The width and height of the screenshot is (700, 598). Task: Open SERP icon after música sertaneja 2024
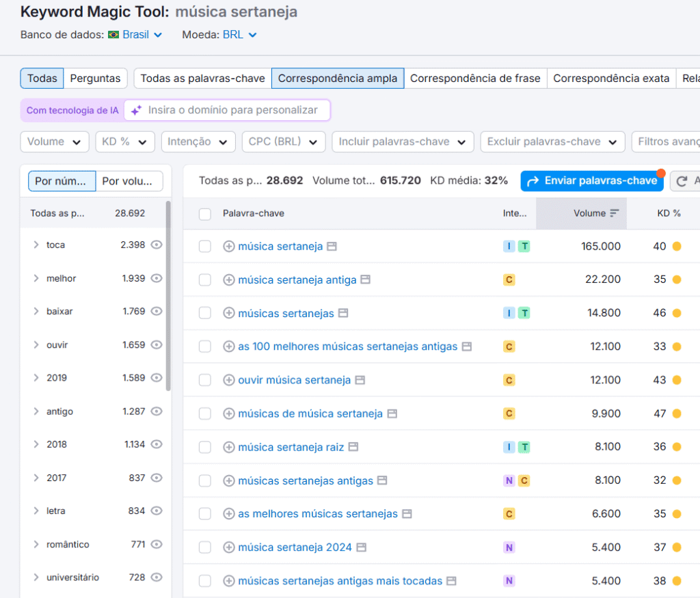[361, 547]
